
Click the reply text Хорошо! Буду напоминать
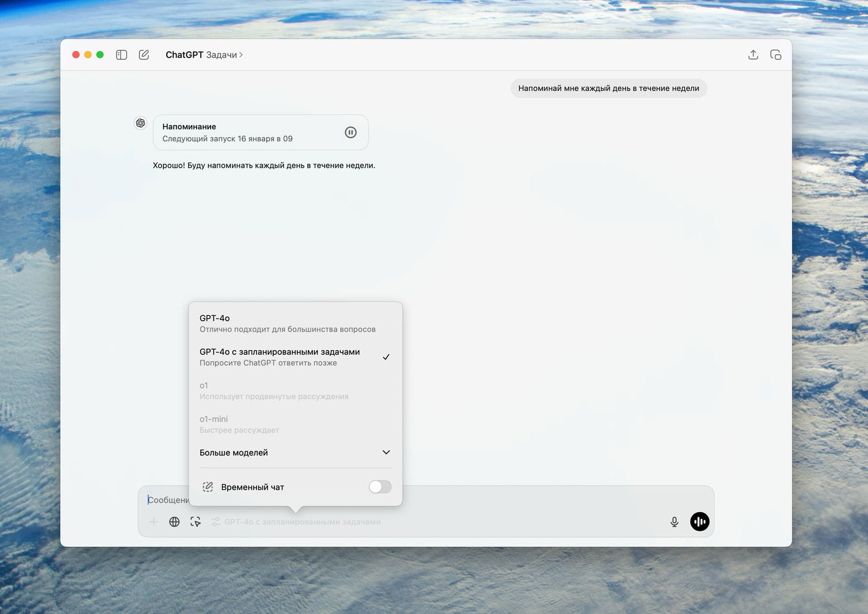264,166
